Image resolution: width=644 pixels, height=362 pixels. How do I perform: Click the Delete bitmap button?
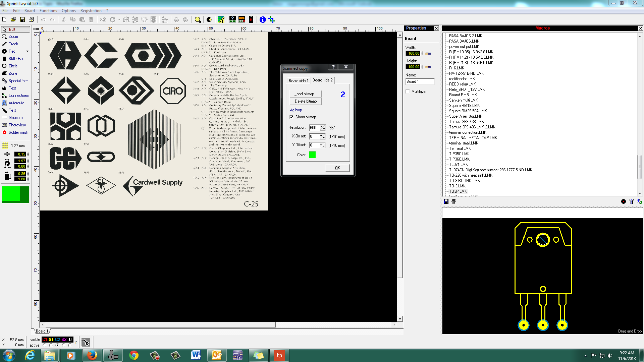pos(306,101)
